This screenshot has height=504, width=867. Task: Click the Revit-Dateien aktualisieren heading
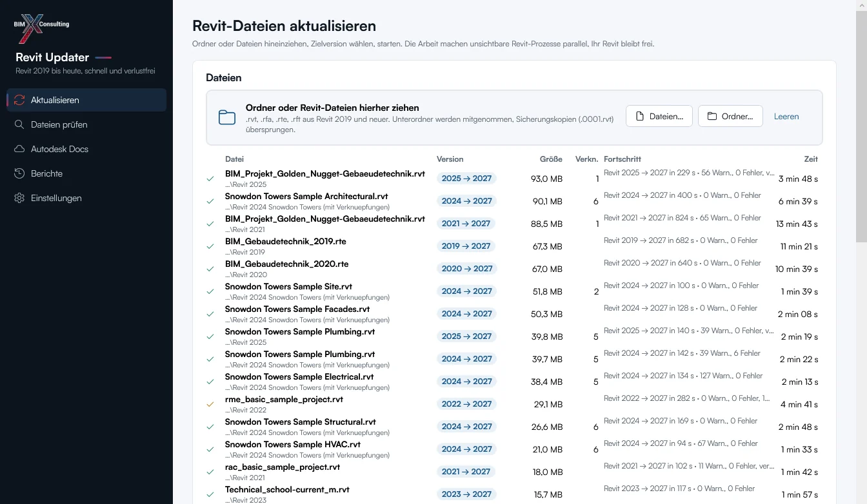pos(284,26)
